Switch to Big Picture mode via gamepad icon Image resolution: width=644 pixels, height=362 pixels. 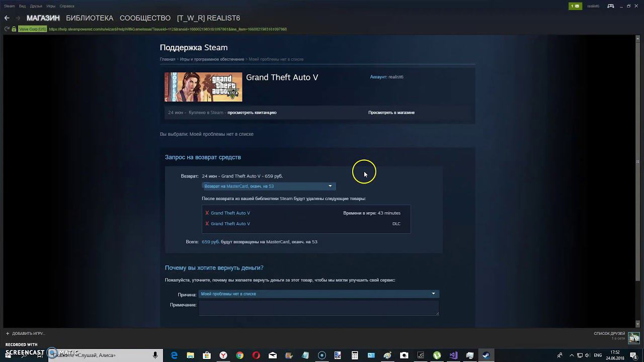click(610, 6)
